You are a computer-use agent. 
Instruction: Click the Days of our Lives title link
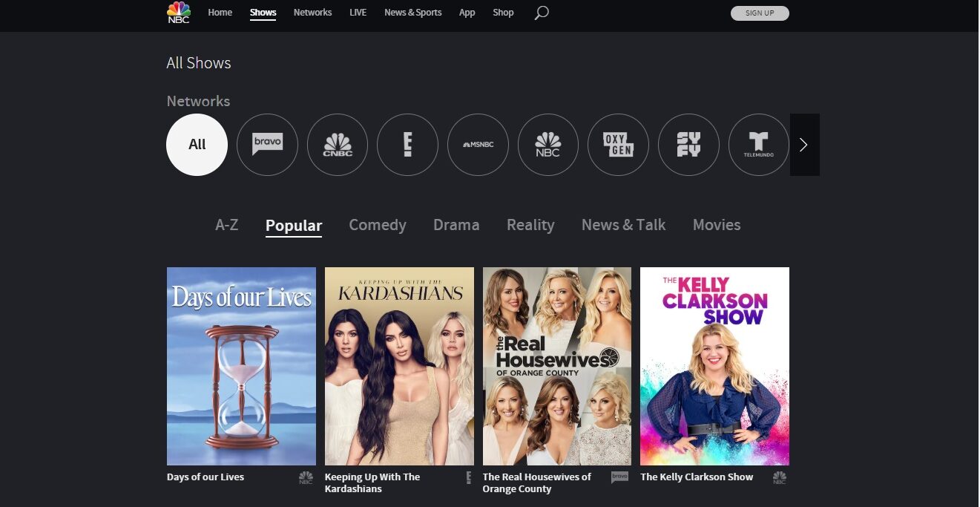(x=205, y=477)
